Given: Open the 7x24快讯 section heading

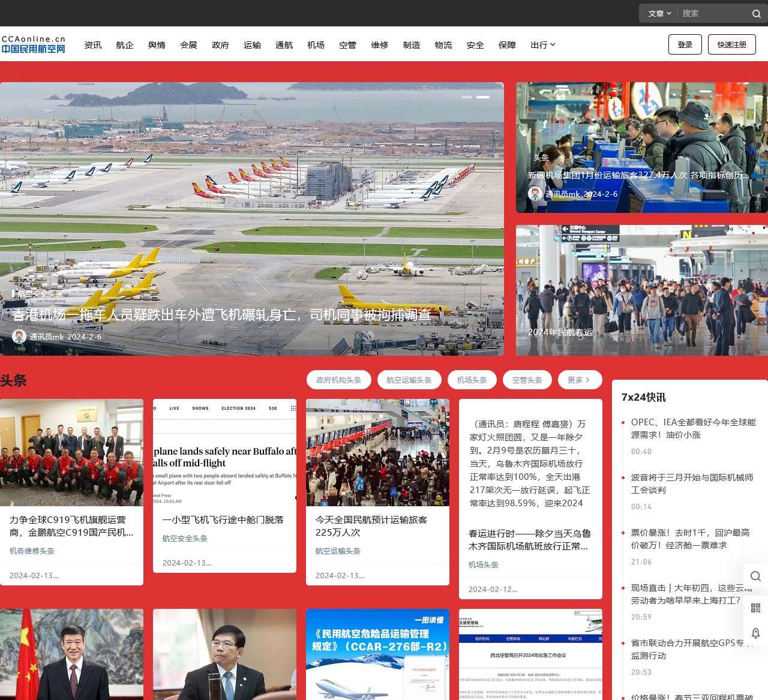Looking at the screenshot, I should click(643, 397).
